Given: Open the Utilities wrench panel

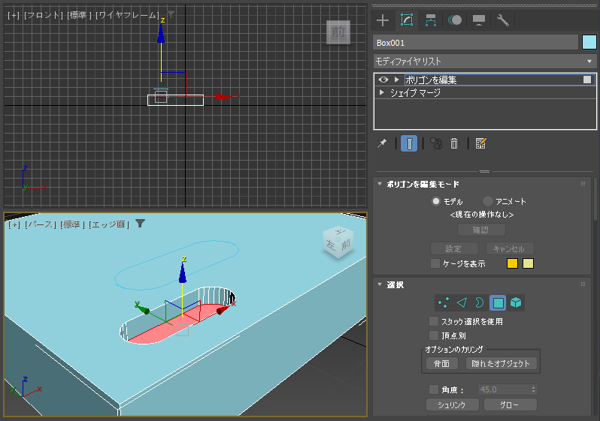Looking at the screenshot, I should (x=503, y=20).
